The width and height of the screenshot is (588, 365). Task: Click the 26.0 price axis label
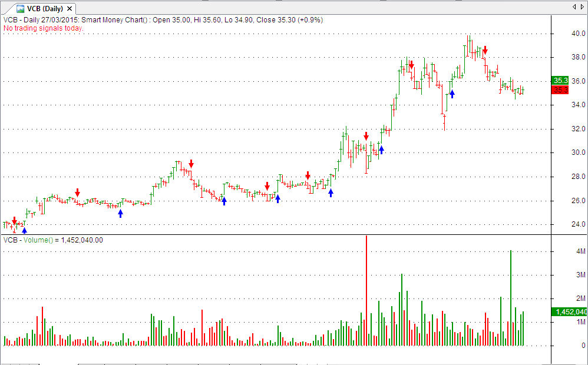pos(578,201)
